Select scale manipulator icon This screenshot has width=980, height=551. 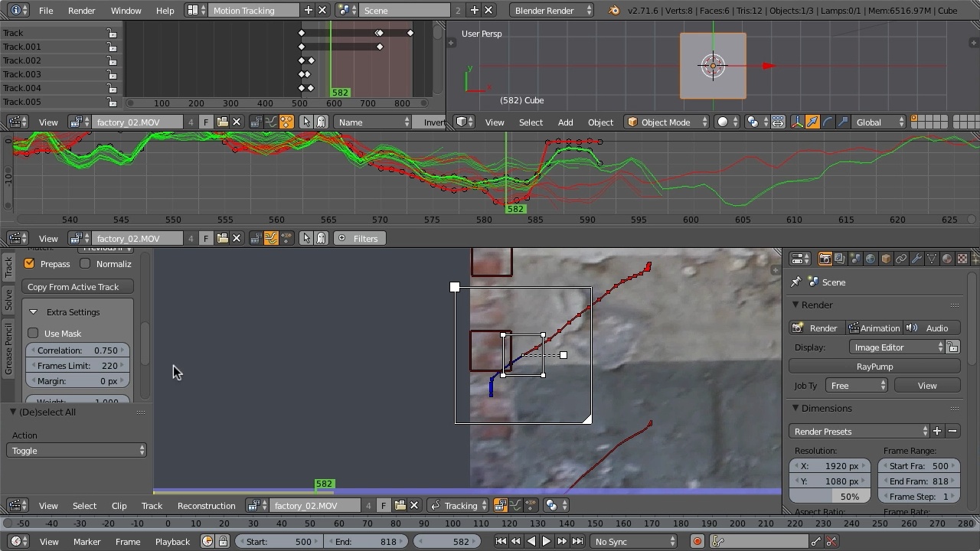tap(843, 122)
